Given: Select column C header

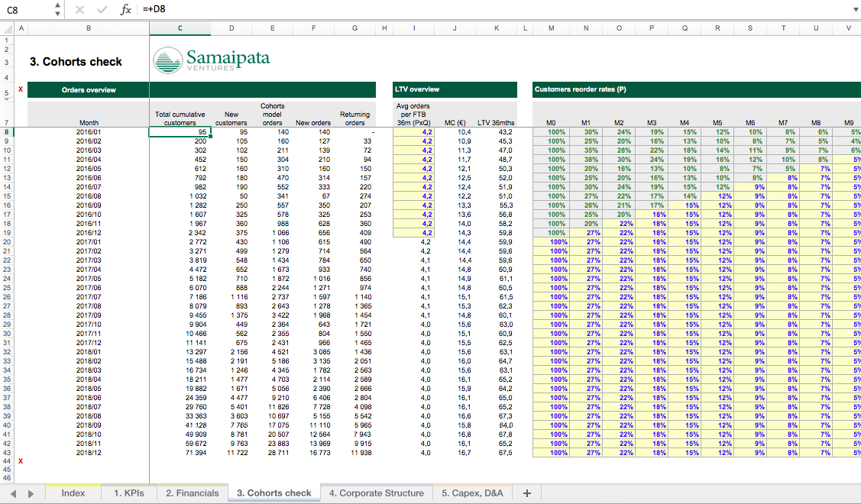Looking at the screenshot, I should tap(180, 28).
